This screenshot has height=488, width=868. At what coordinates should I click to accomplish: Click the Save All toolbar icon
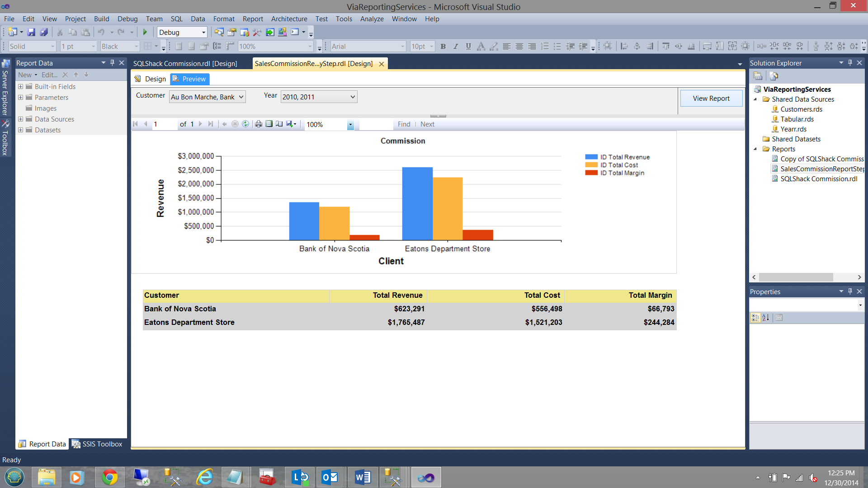(44, 32)
